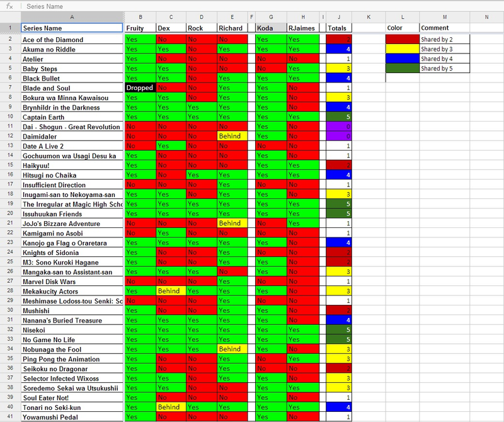This screenshot has width=504, height=422.
Task: Click Behind cell in Tonari no Seki-kun row
Action: pyautogui.click(x=171, y=408)
